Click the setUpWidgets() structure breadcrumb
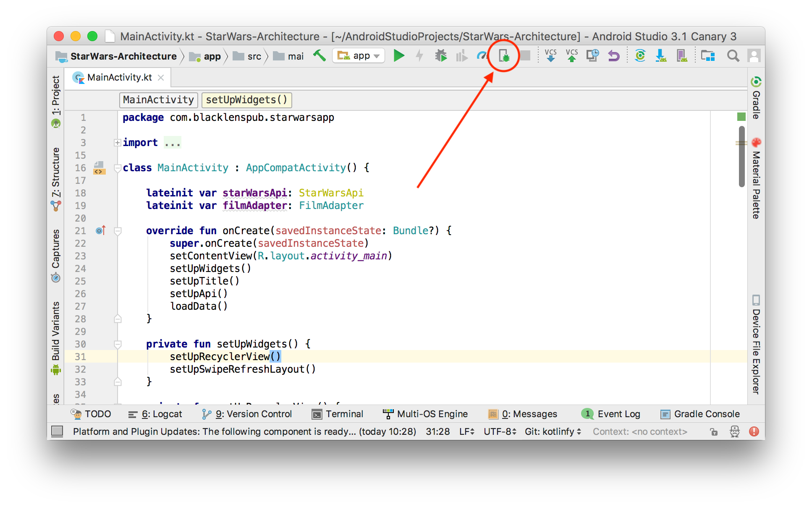 [246, 100]
